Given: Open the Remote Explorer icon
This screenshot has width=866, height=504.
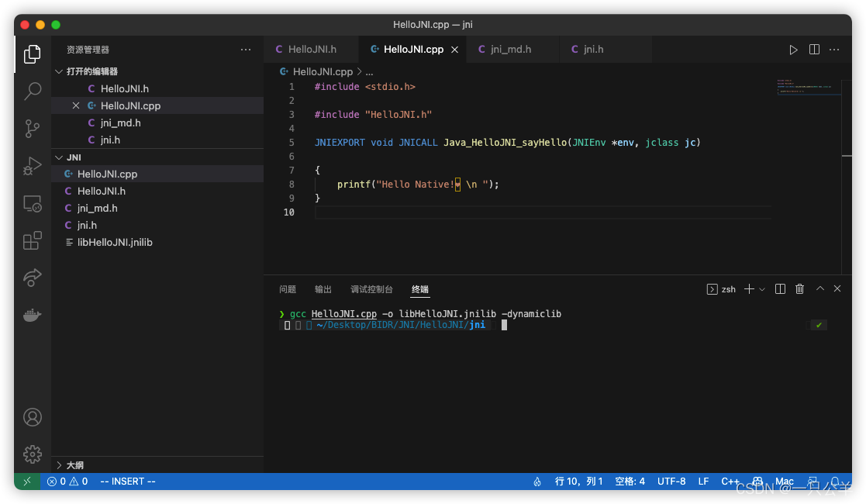Looking at the screenshot, I should point(32,203).
